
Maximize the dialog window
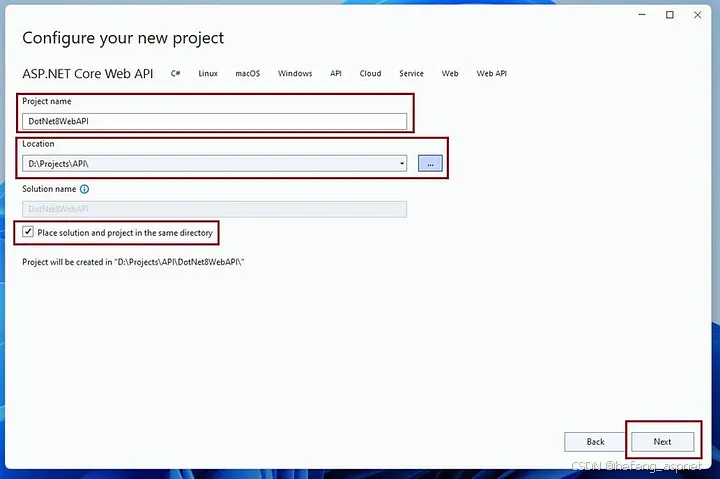point(670,15)
